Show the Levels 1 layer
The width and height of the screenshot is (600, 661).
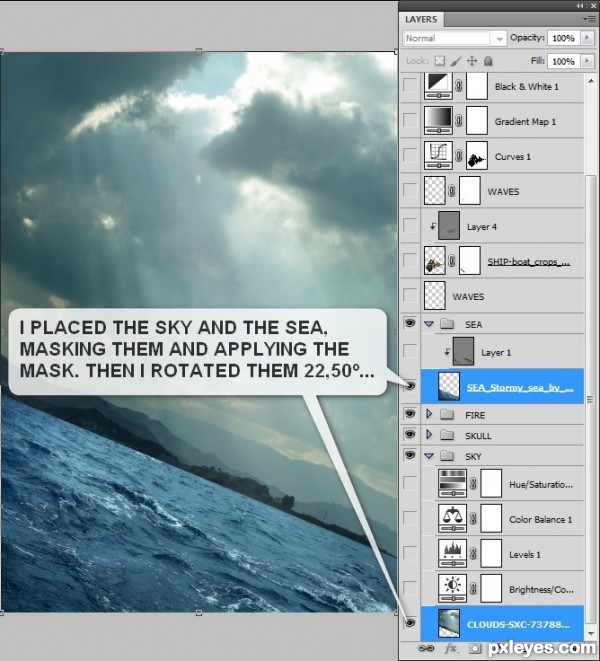click(x=410, y=554)
